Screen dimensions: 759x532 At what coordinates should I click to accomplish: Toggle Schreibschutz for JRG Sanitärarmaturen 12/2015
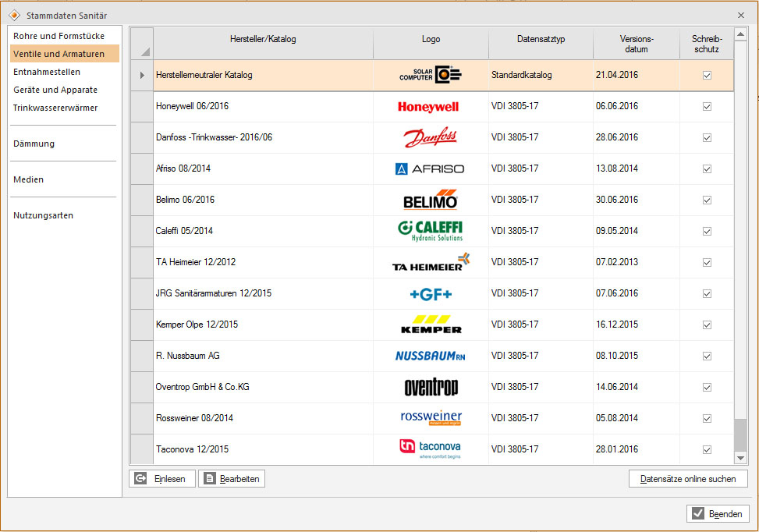707,294
